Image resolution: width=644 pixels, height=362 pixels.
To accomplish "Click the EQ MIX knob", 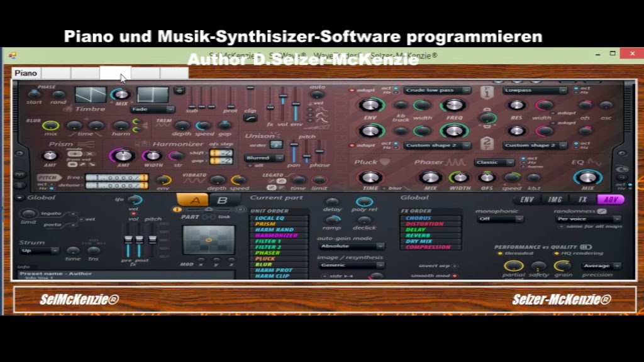I will 588,178.
